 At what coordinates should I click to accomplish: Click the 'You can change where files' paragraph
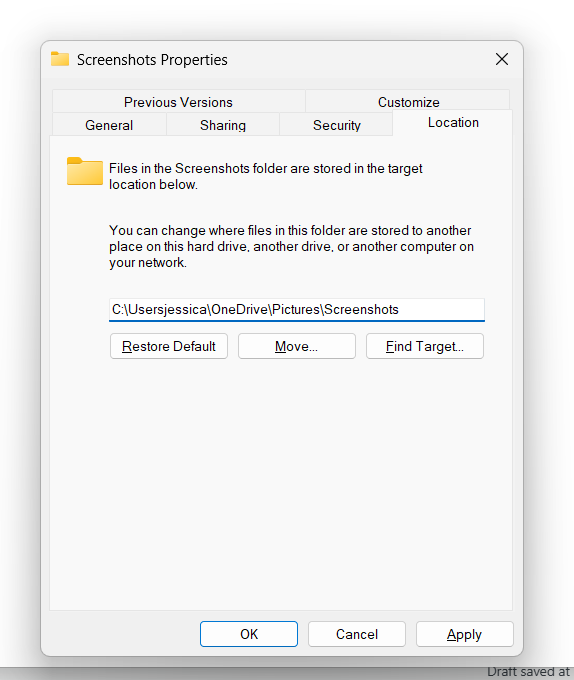tap(291, 246)
